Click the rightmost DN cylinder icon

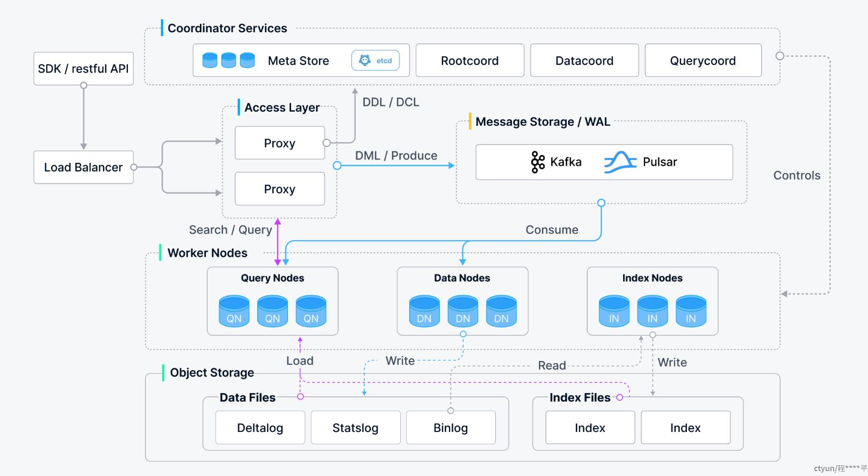pyautogui.click(x=501, y=311)
